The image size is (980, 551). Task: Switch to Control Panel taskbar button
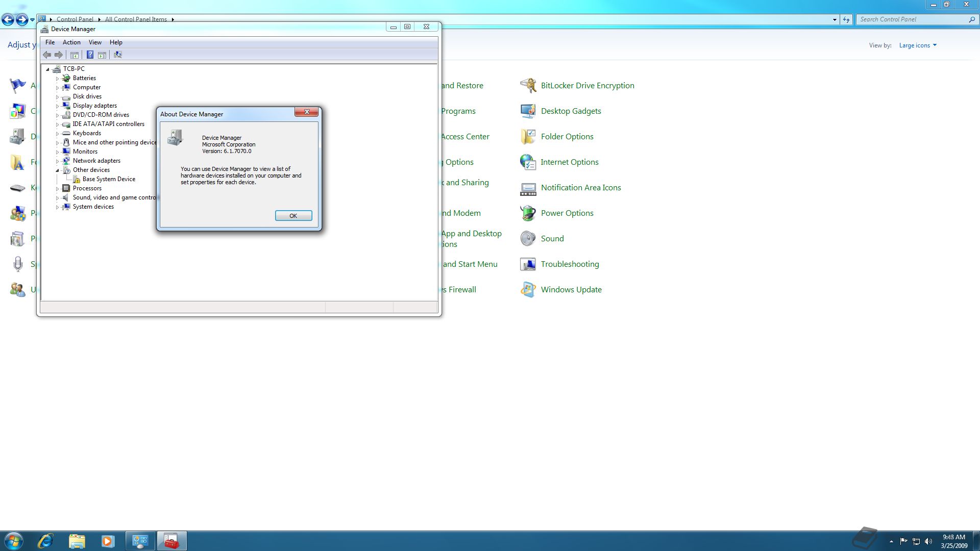pyautogui.click(x=140, y=541)
